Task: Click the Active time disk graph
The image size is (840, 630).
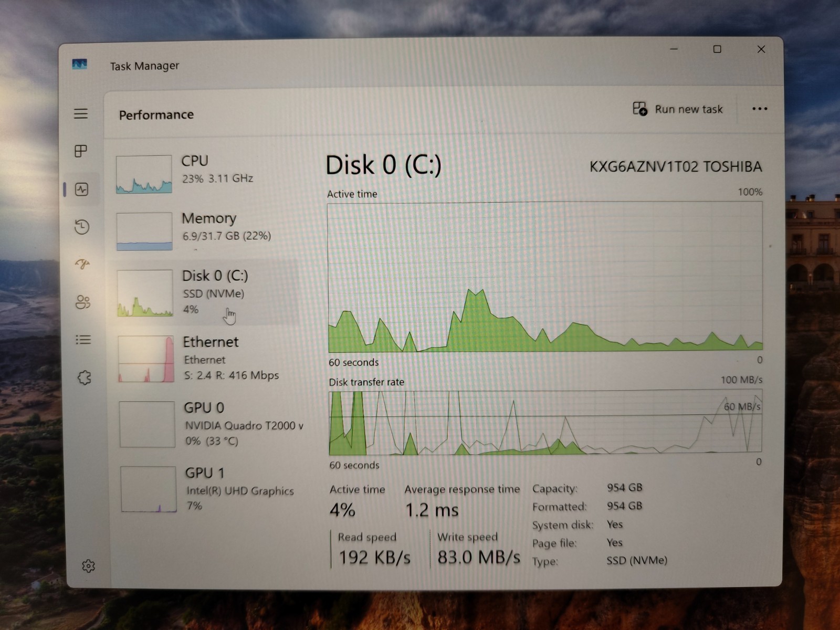Action: (545, 277)
